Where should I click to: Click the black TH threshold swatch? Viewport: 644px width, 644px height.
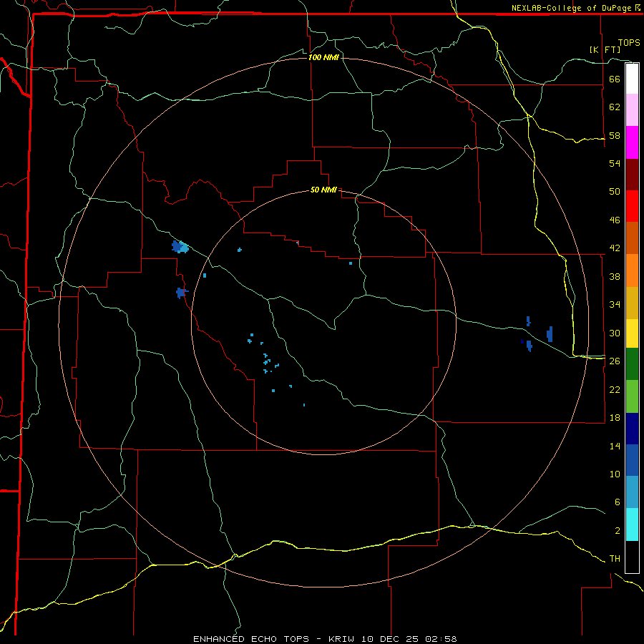tap(632, 557)
